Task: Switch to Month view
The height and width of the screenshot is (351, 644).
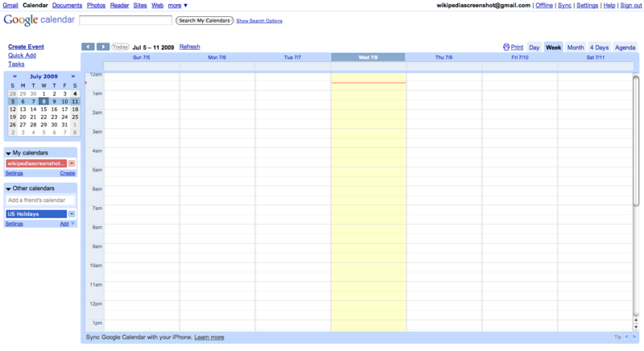Action: coord(576,47)
